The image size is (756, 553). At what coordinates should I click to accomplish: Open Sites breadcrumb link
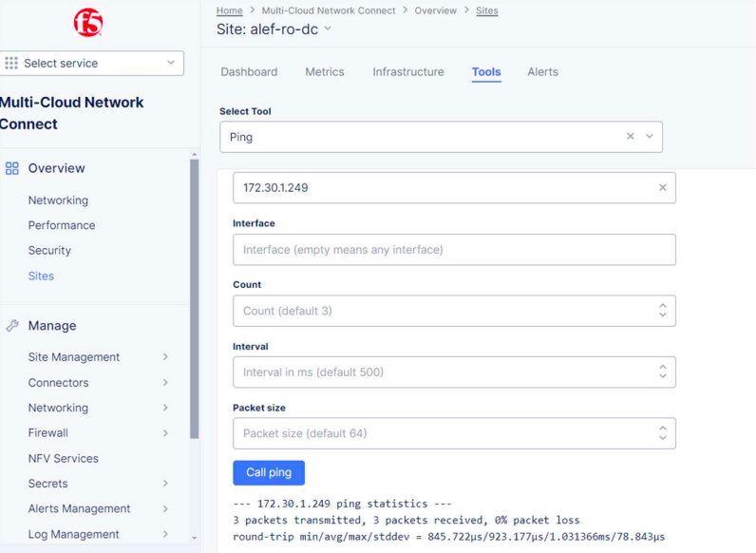tap(487, 10)
